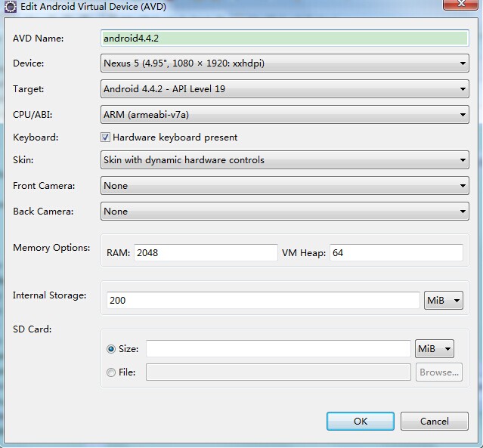Open the Internal Storage MiB unit dropdown
This screenshot has height=448, width=483.
click(x=443, y=300)
